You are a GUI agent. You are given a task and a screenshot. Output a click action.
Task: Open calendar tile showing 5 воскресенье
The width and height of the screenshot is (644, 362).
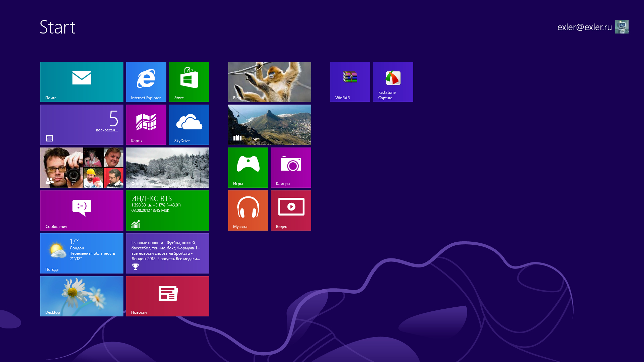coord(82,124)
